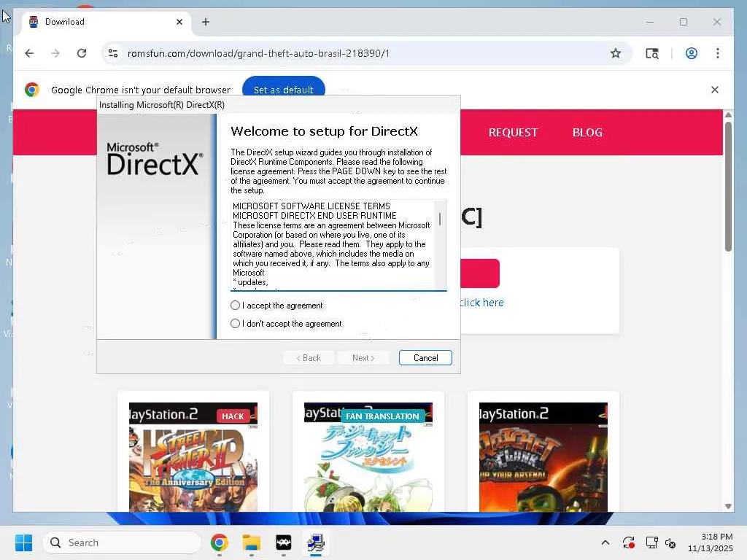The image size is (747, 560).
Task: Show hidden tray icons chevron
Action: point(605,542)
